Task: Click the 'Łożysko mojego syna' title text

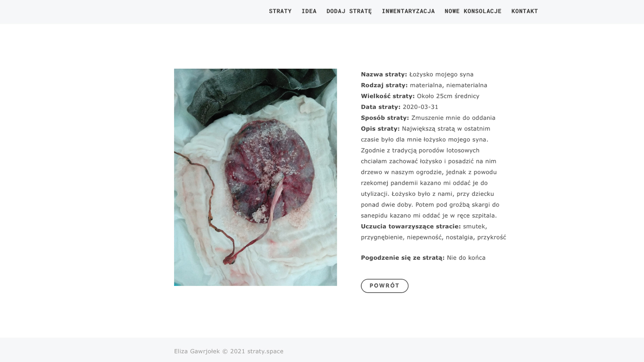Action: (441, 74)
